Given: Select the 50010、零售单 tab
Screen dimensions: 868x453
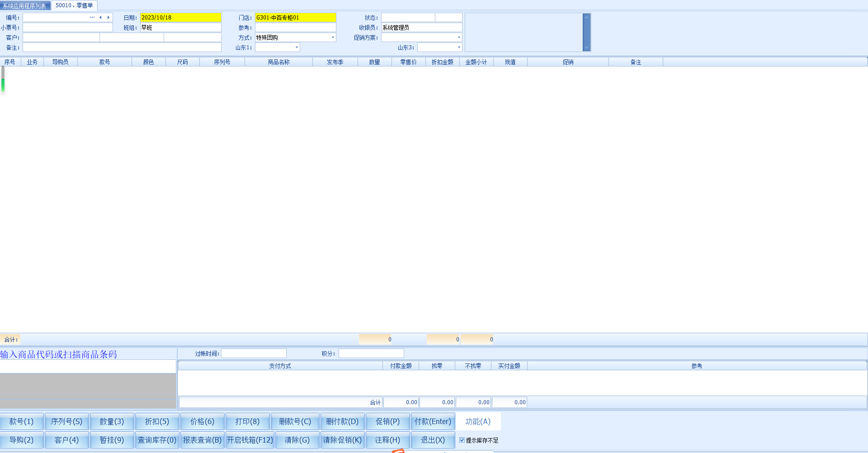Looking at the screenshot, I should tap(74, 5).
